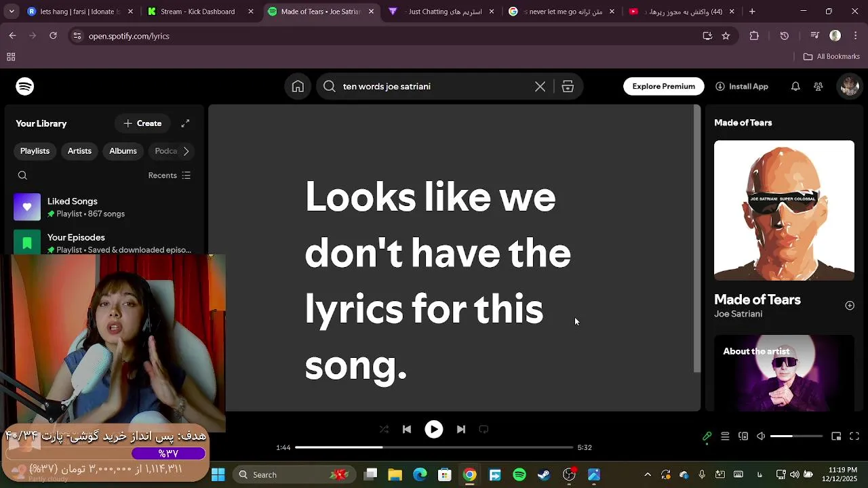Open Joe Satriani artist link
The image size is (868, 488).
point(738,314)
